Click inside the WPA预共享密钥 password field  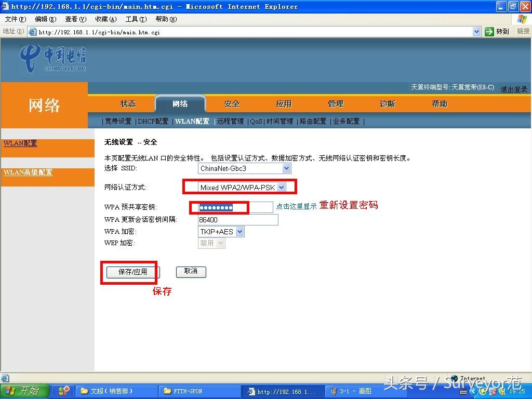pos(218,207)
